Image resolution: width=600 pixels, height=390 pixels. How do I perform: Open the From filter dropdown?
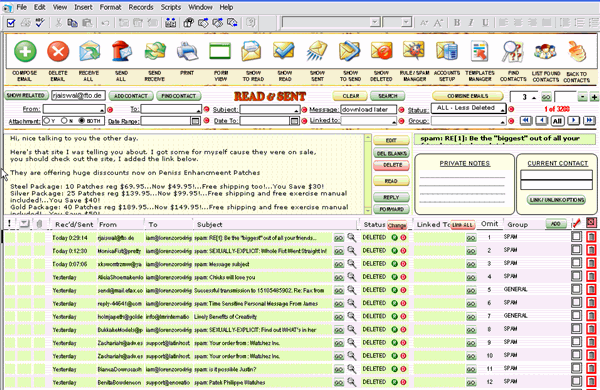click(x=102, y=111)
